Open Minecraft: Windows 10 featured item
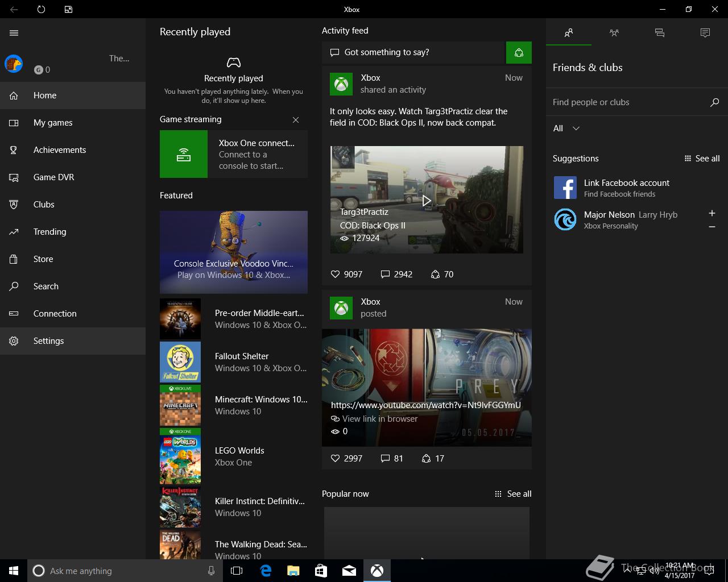This screenshot has height=582, width=728. pos(234,405)
